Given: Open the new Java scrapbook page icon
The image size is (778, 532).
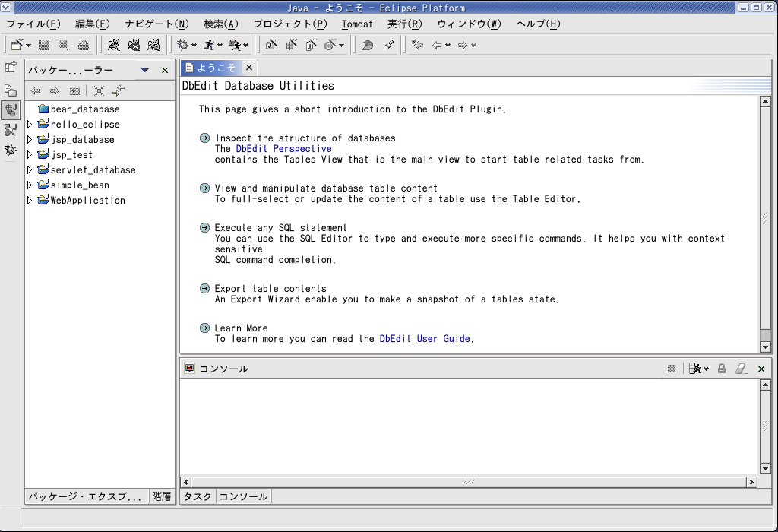Looking at the screenshot, I should click(x=311, y=45).
